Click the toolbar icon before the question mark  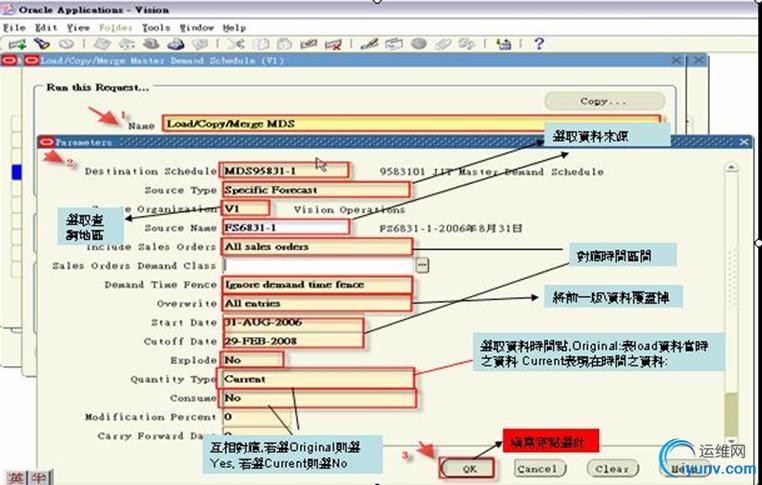tap(503, 44)
